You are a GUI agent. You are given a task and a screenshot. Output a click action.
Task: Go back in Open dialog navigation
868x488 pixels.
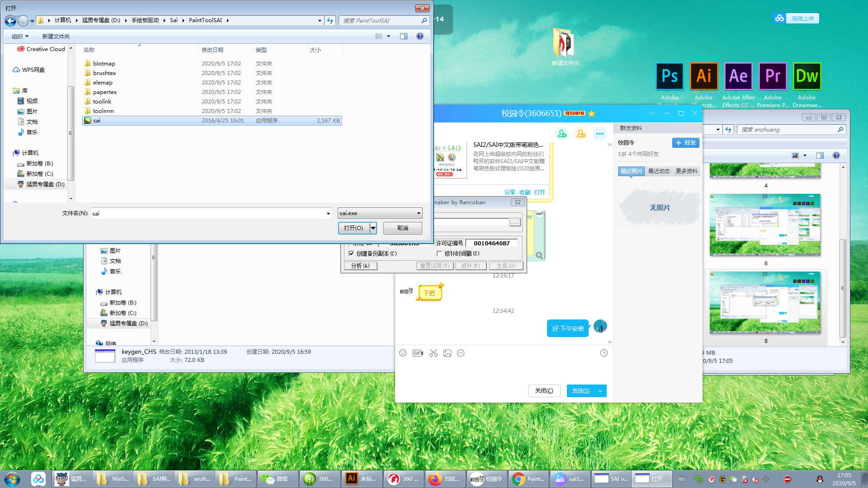pos(10,21)
